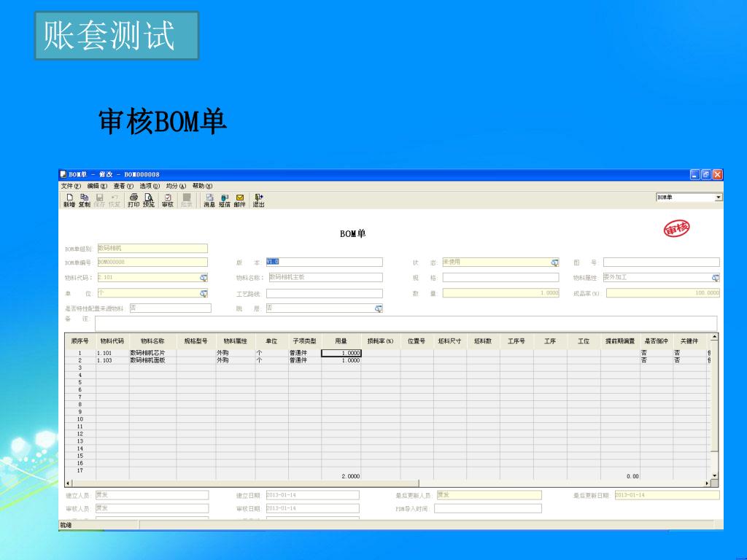The image size is (747, 560).
Task: Open the 均分(A) menu
Action: (x=176, y=186)
